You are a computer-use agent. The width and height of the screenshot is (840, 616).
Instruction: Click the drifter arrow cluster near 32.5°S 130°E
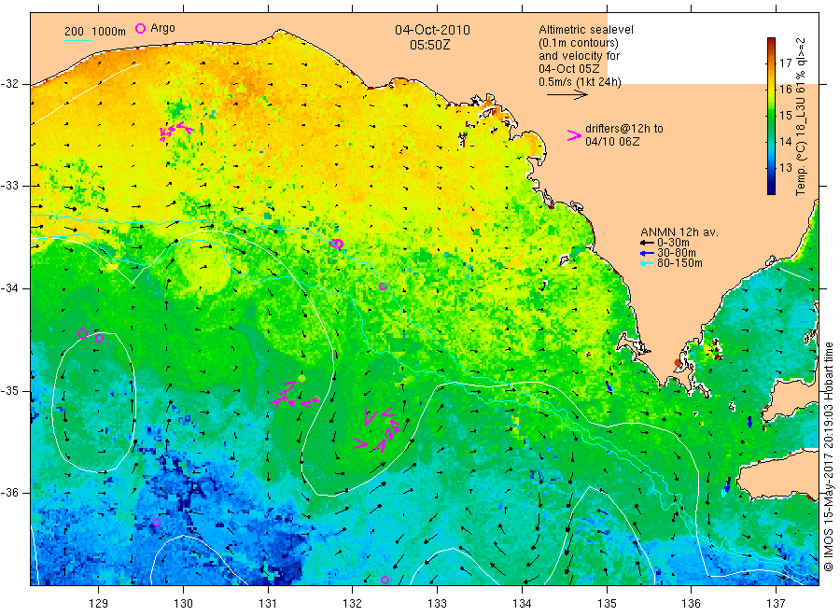click(x=175, y=130)
